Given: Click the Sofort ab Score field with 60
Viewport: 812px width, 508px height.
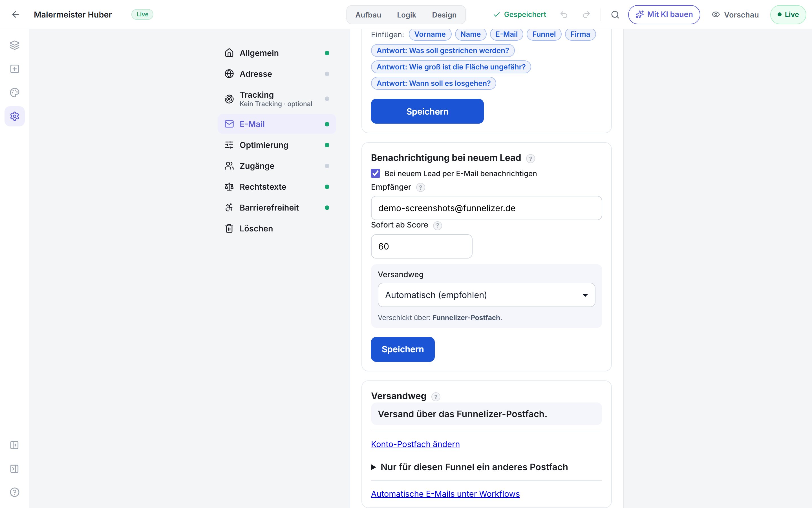Looking at the screenshot, I should pos(422,246).
